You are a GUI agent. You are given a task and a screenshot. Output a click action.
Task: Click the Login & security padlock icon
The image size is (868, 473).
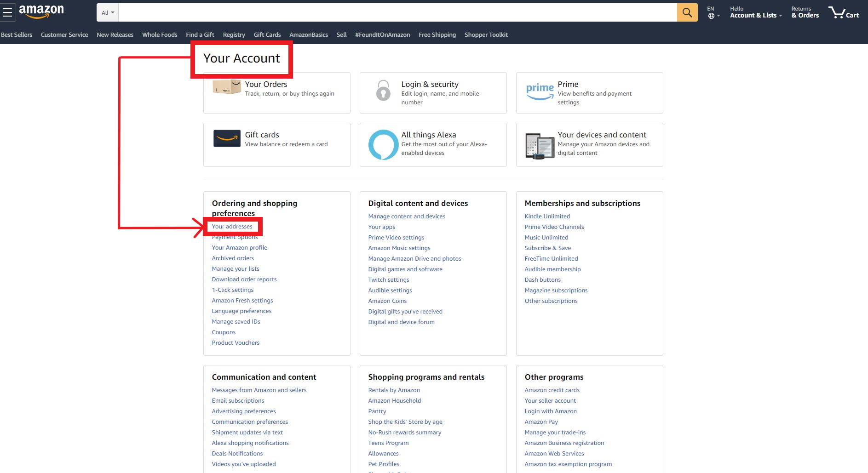(x=383, y=91)
